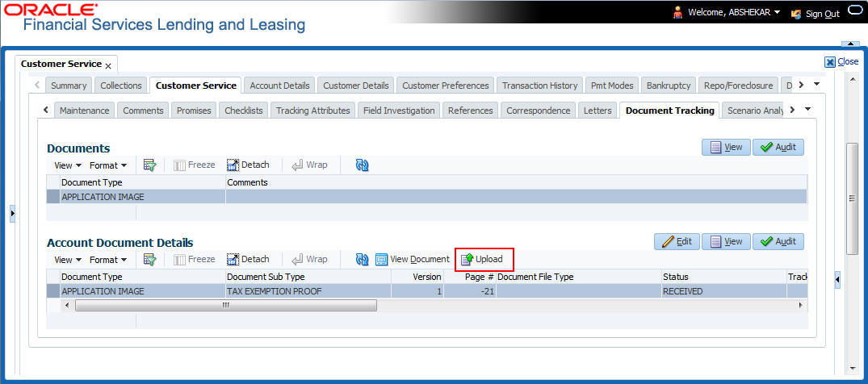
Task: Click Detach in Account Document Details toolbar
Action: pos(248,259)
